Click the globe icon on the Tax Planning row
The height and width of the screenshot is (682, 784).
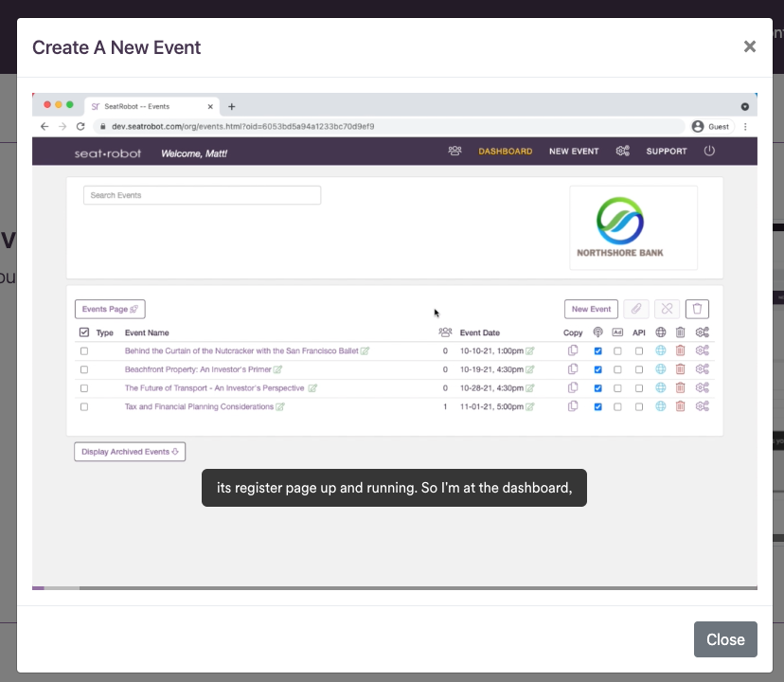click(x=660, y=405)
